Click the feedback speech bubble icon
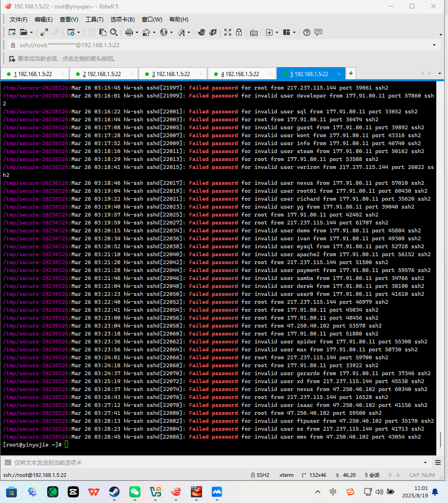 318,32
